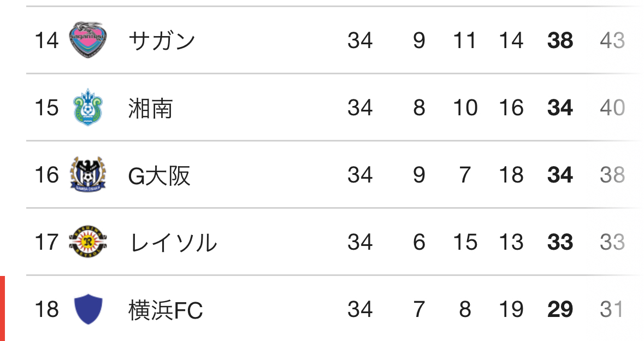Click the Gamba Osaka team crest

tap(88, 175)
